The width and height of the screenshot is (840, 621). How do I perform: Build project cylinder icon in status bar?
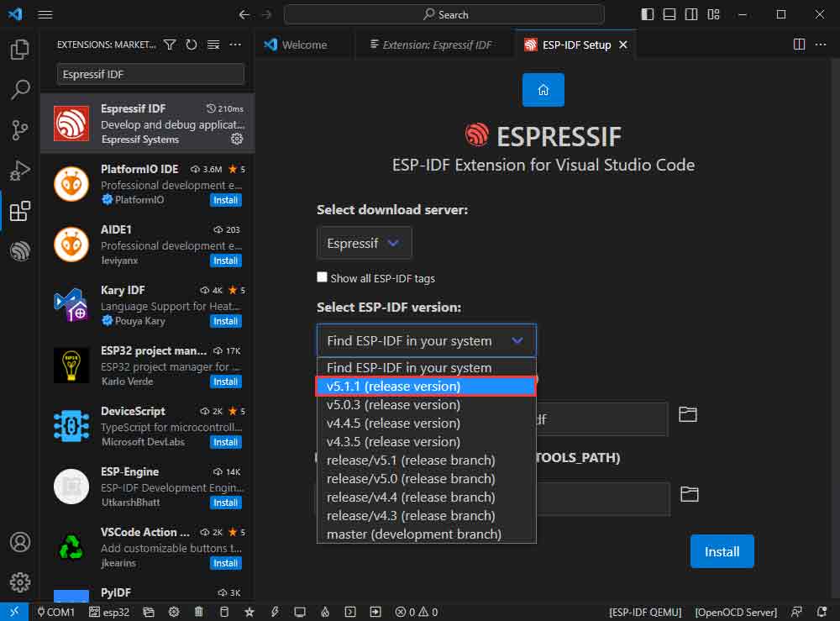pyautogui.click(x=224, y=612)
